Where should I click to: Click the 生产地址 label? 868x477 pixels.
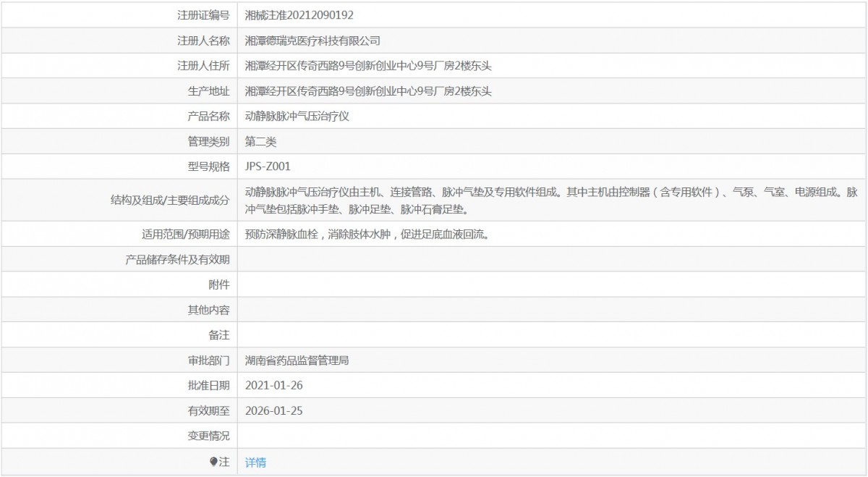tap(208, 91)
